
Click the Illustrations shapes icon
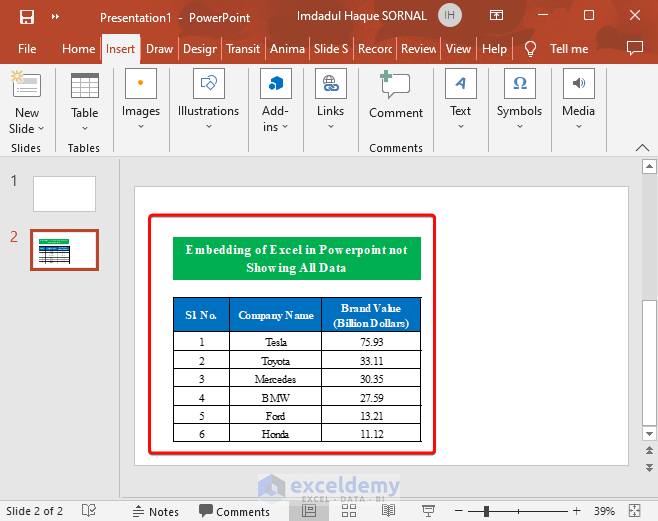pos(209,83)
